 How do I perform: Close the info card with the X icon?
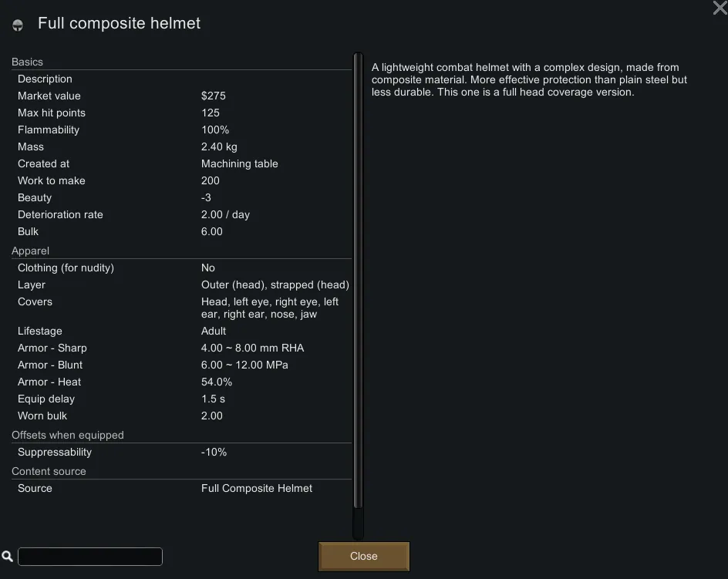[719, 8]
